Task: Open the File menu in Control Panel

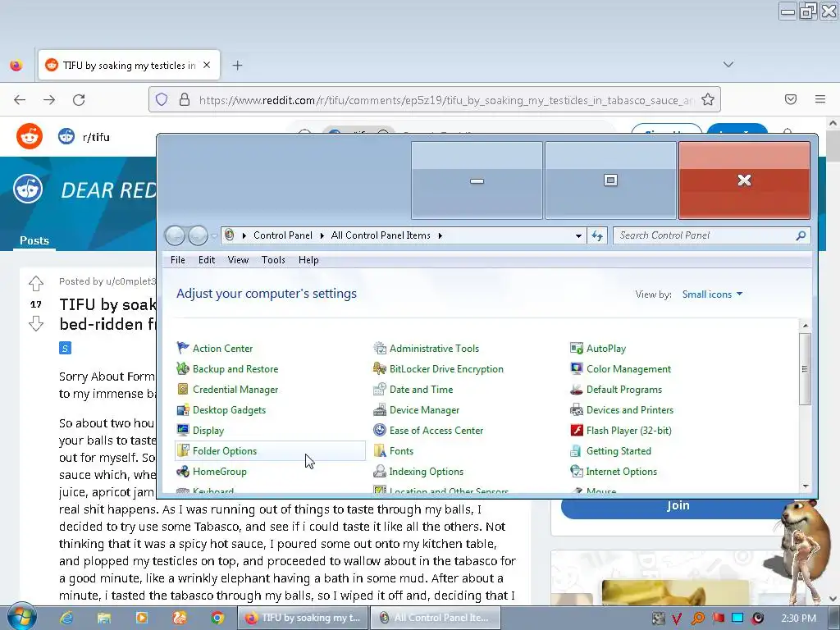Action: tap(178, 260)
